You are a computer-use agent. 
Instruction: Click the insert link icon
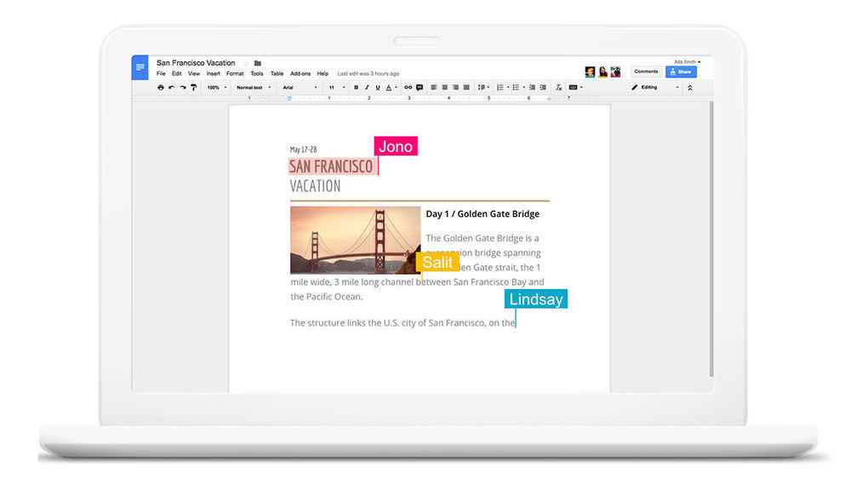coord(408,88)
